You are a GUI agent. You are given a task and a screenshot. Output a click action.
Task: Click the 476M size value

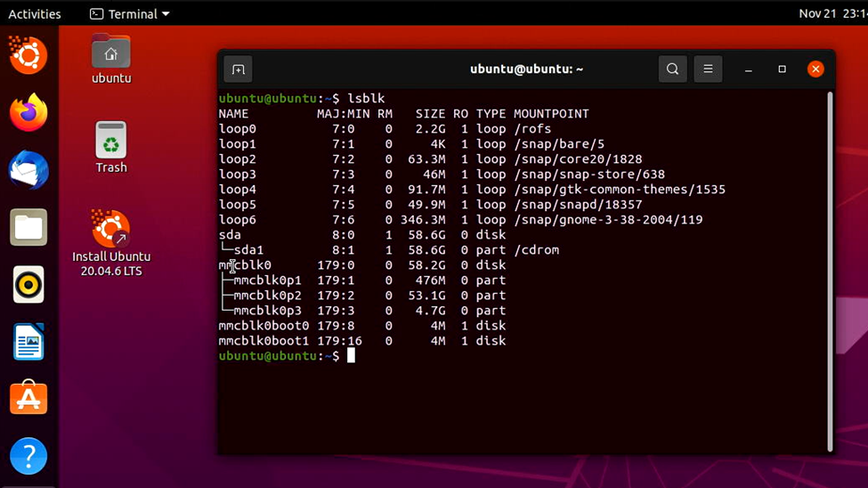click(x=431, y=281)
